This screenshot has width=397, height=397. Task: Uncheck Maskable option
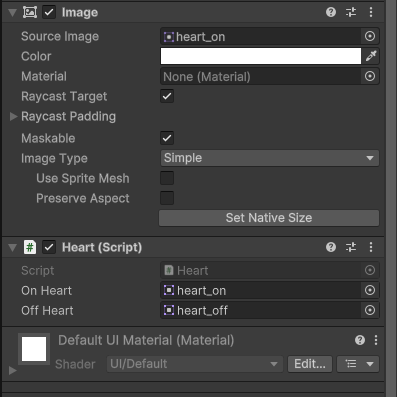point(167,138)
